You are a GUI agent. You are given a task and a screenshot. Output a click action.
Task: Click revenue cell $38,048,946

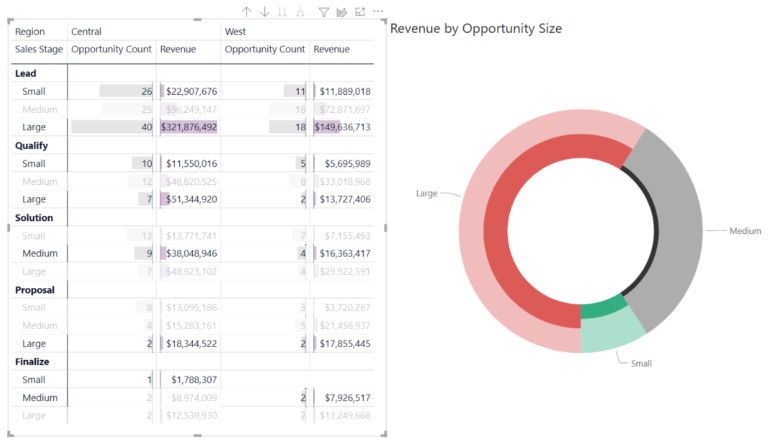coord(192,253)
